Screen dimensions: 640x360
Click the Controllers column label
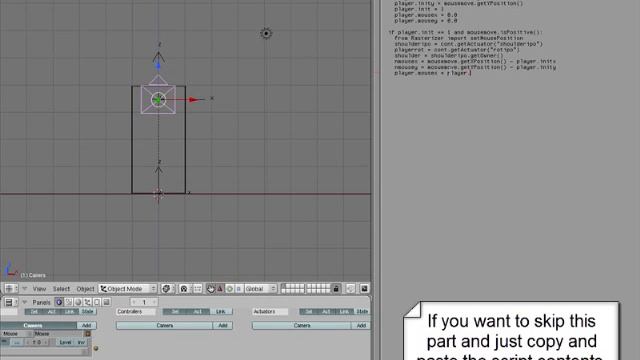(136, 311)
